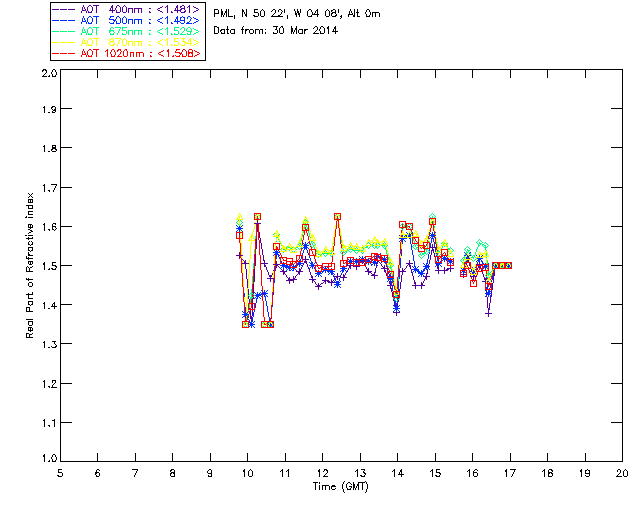Click the AOT 870nm legend entry

click(x=127, y=42)
